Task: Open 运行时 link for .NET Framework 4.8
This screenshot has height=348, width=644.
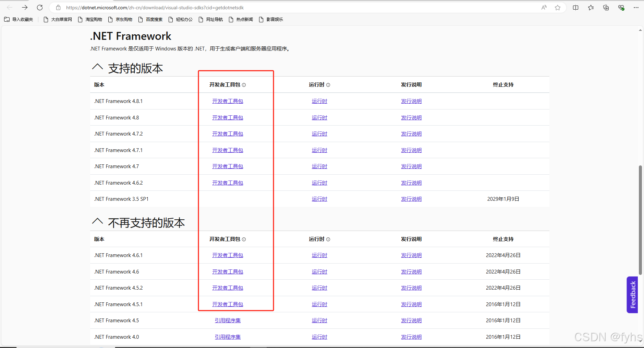Action: coord(319,118)
